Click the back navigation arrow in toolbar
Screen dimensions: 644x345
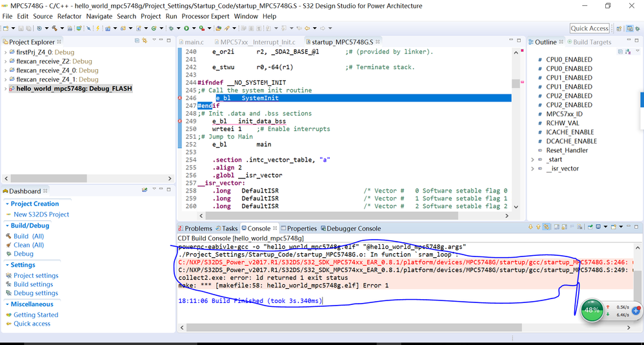307,28
